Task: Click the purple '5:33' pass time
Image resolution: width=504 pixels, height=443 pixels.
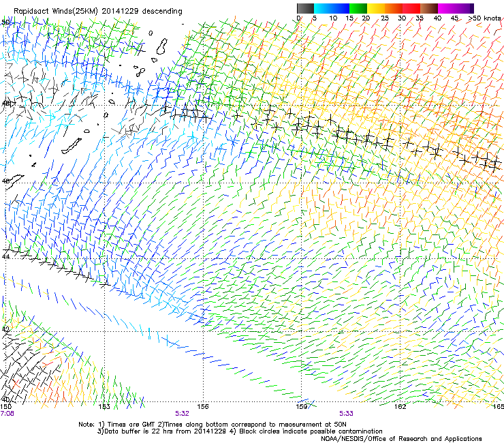Action: pos(346,414)
